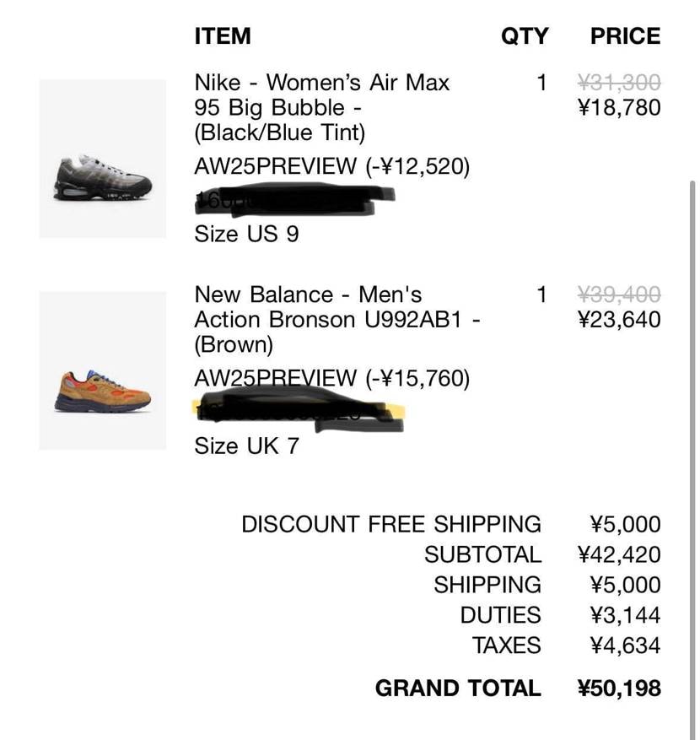The width and height of the screenshot is (700, 740).
Task: Click the New Balance price ¥23,640
Action: tap(619, 320)
